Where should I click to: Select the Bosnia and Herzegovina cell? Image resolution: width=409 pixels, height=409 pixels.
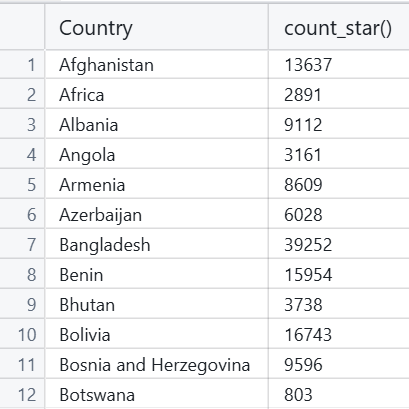pyautogui.click(x=156, y=365)
